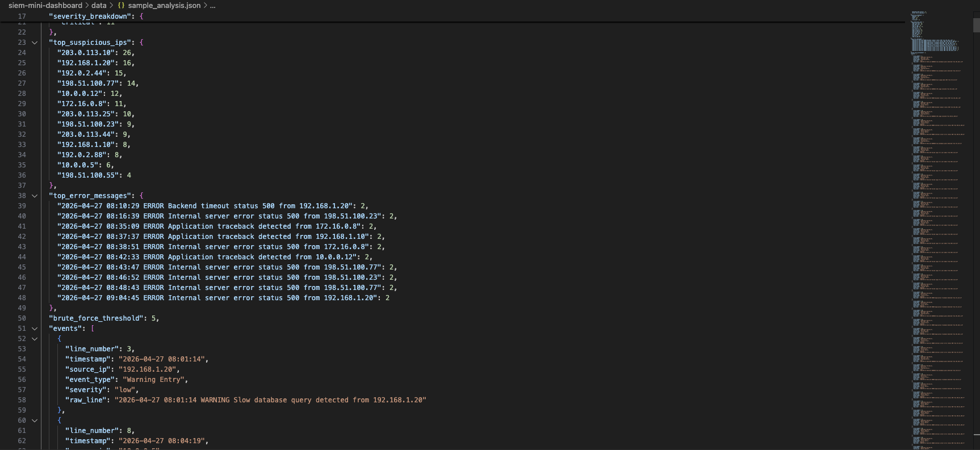Click the 09:04:45 Internal server error line
Screen dimensions: 980x450
pos(223,298)
